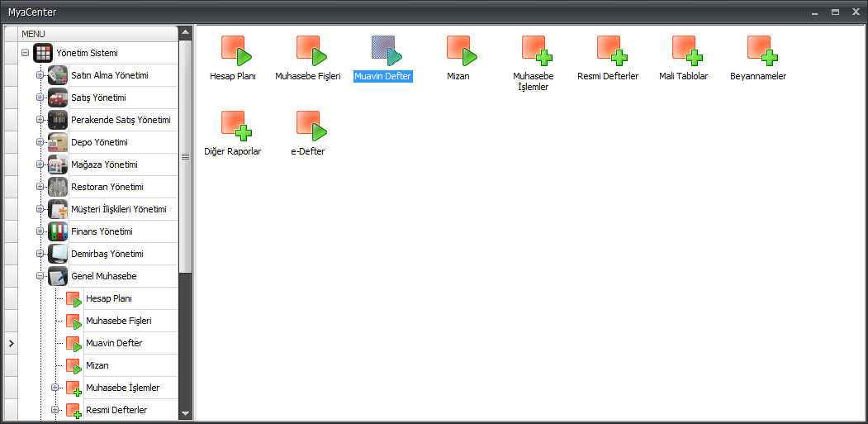Open the Muhasebe Fişleri icon in the main panel

311,50
